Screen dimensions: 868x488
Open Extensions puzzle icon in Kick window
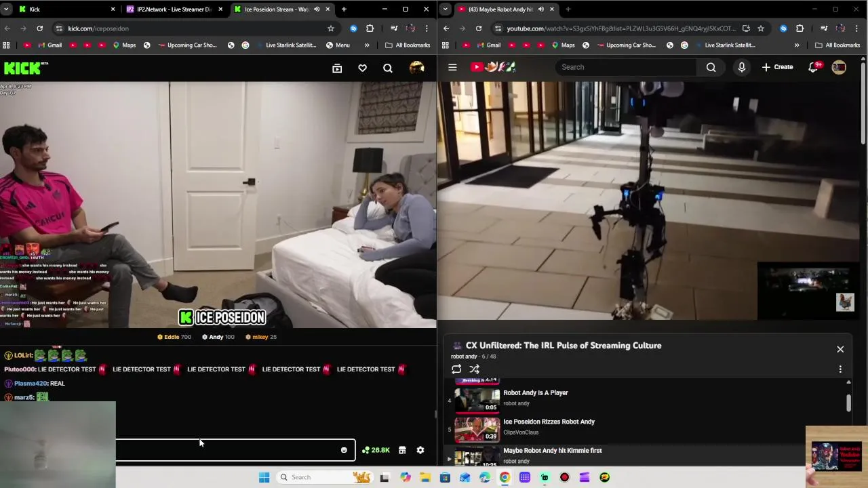(x=370, y=28)
